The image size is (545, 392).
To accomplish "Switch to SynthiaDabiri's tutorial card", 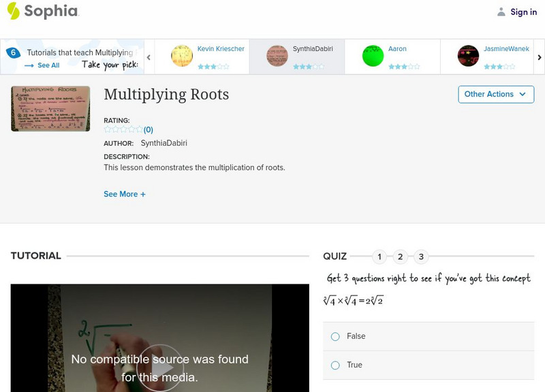I will [x=300, y=54].
